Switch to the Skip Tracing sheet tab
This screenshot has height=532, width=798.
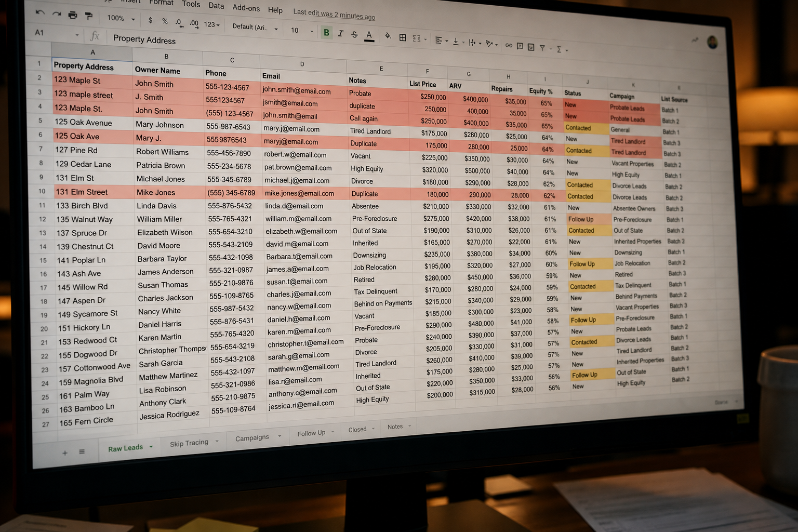point(189,443)
